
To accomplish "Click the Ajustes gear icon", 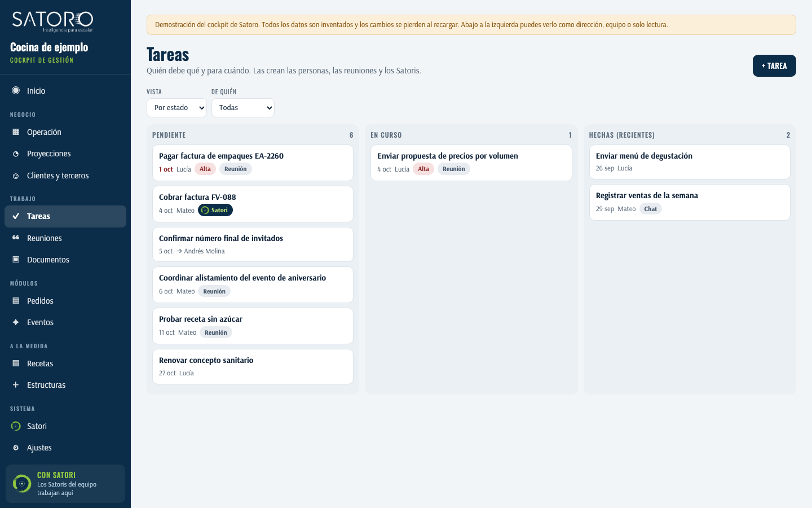I will pos(16,448).
